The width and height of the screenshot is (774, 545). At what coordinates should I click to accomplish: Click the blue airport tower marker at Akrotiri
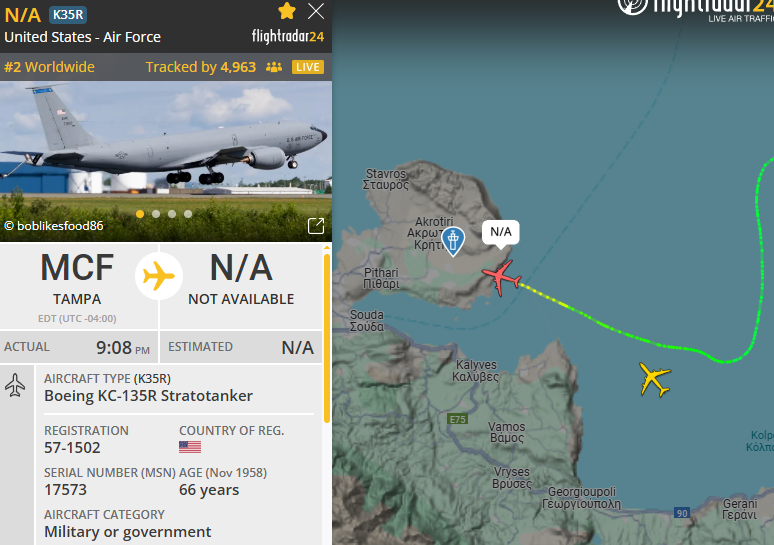click(453, 241)
